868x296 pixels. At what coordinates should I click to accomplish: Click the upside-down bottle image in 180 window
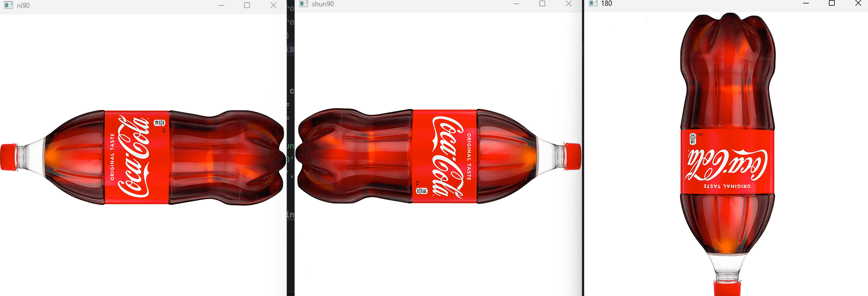[x=727, y=154]
